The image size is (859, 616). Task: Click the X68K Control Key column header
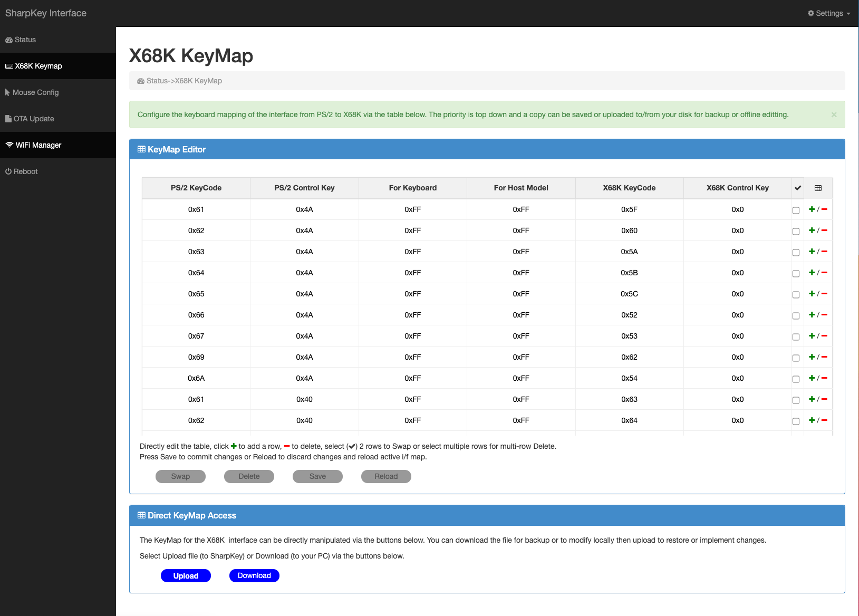738,188
